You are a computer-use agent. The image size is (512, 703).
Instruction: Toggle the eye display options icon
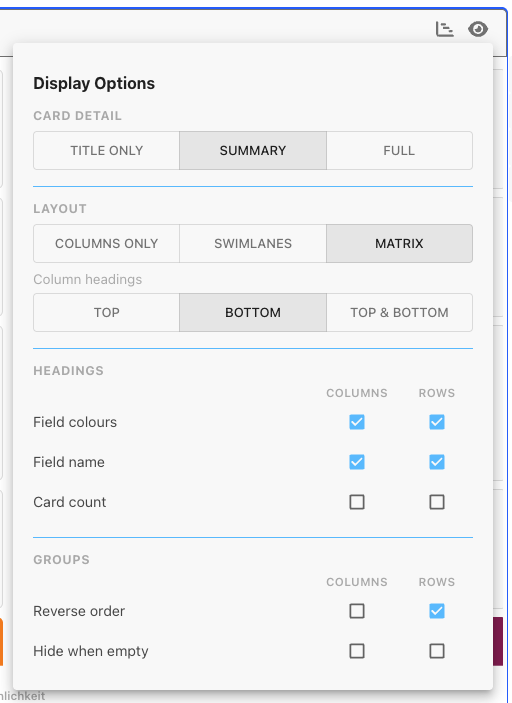[x=478, y=29]
